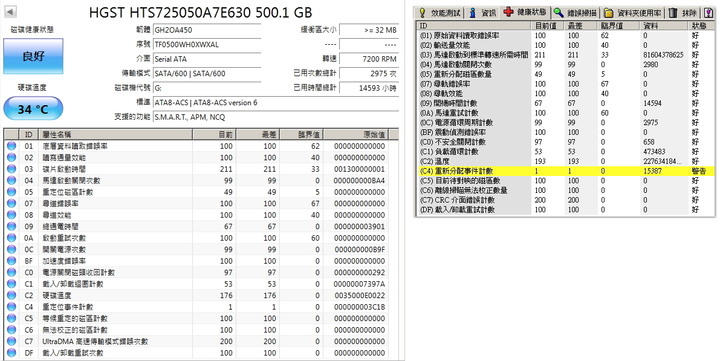The height and width of the screenshot is (361, 720).
Task: Click status orb for attribute ID C6
Action: (11, 330)
